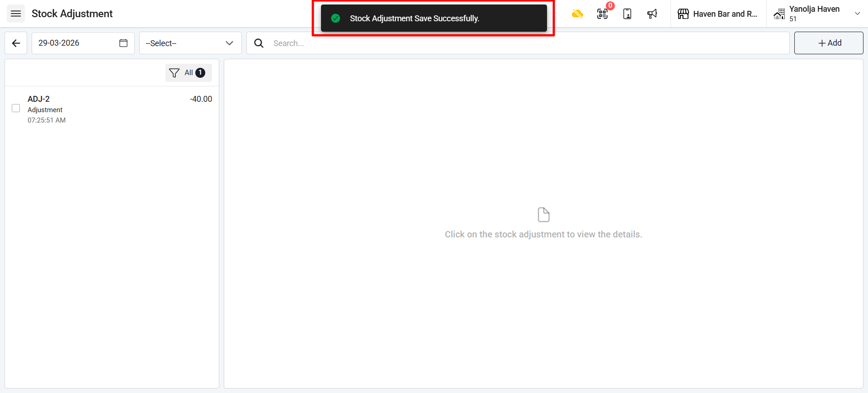Click the empty document placeholder icon
The height and width of the screenshot is (393, 868).
point(543,215)
